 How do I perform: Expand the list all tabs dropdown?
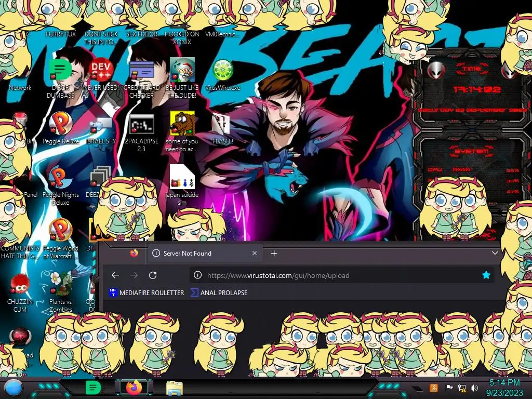click(495, 253)
